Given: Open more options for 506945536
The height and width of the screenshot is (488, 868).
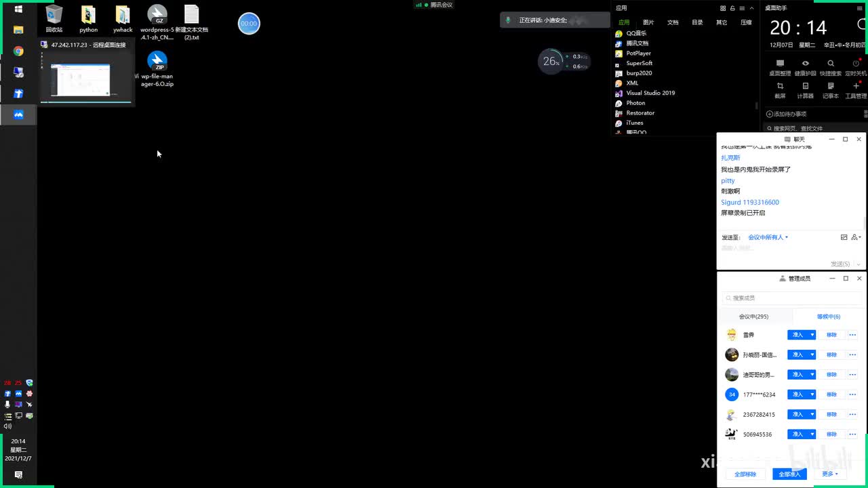Looking at the screenshot, I should 852,434.
